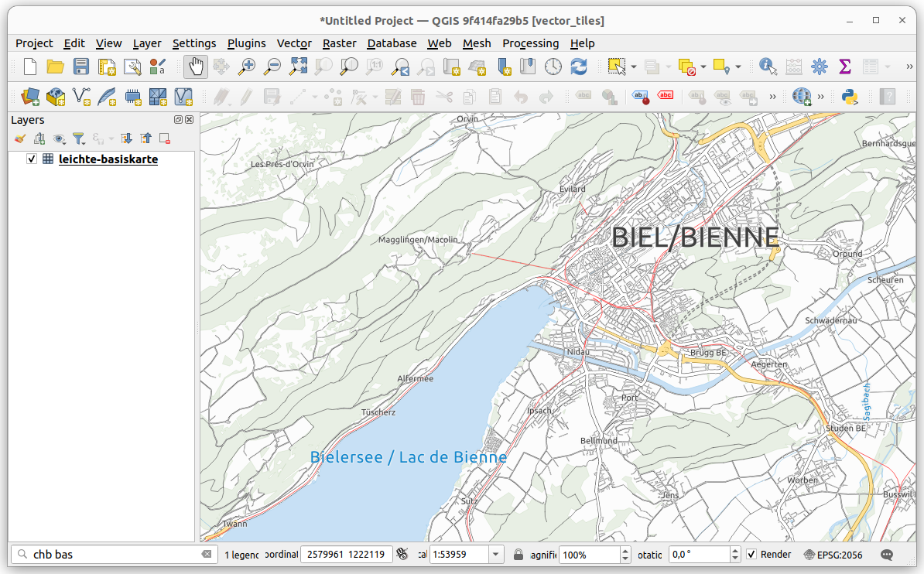Viewport: 924px width, 574px height.
Task: Select the Pan Map hand tool
Action: [196, 67]
